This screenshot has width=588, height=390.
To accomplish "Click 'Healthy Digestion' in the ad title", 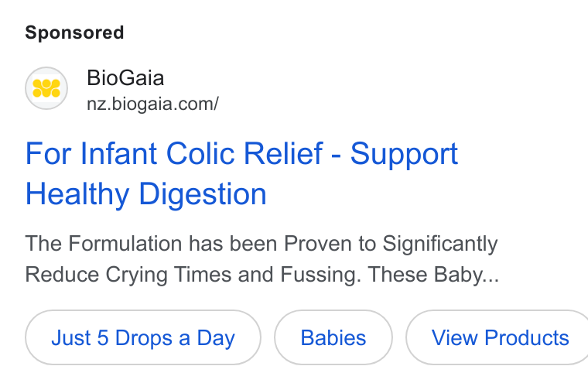I will coord(146,194).
